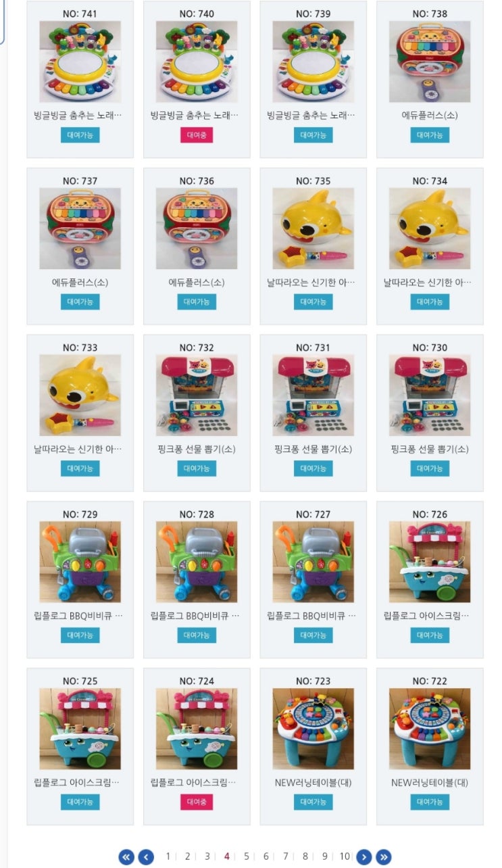Open the NO: 726 ice cream cart image

pos(430,562)
